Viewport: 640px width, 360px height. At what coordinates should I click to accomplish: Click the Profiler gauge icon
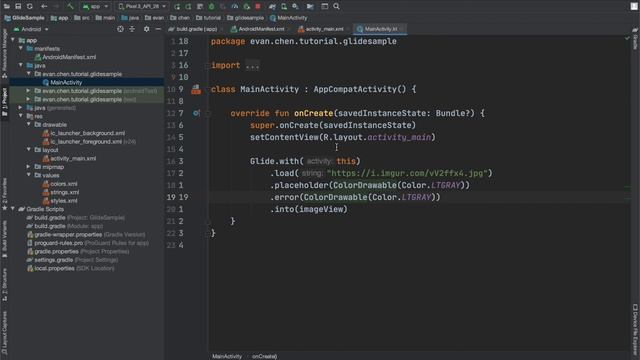(235, 7)
